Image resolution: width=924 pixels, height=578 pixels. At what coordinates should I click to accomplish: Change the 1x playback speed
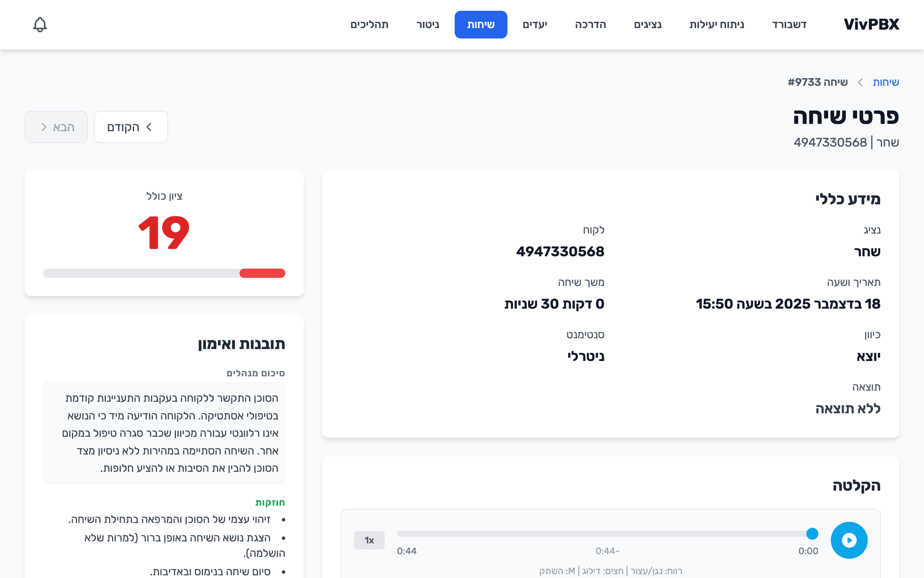pyautogui.click(x=369, y=540)
